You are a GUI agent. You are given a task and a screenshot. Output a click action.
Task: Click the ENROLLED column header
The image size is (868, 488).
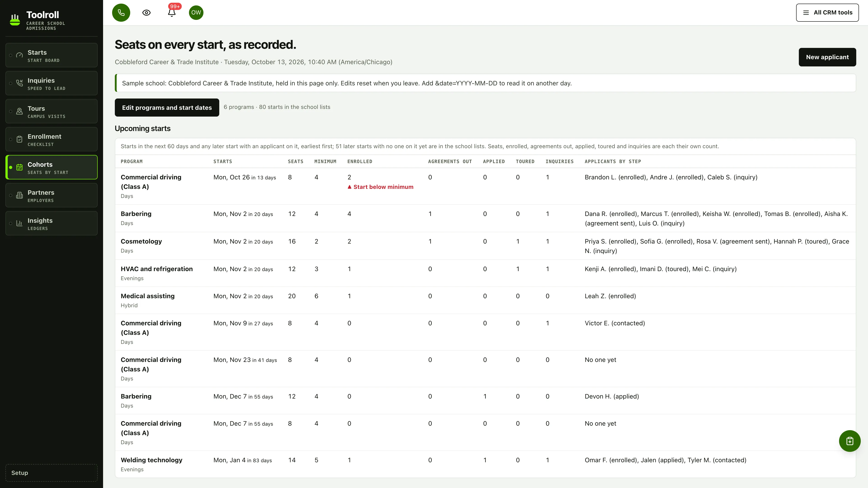360,162
